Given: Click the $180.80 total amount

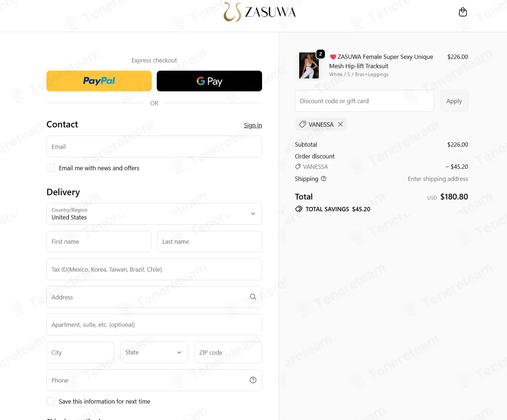Looking at the screenshot, I should point(454,197).
